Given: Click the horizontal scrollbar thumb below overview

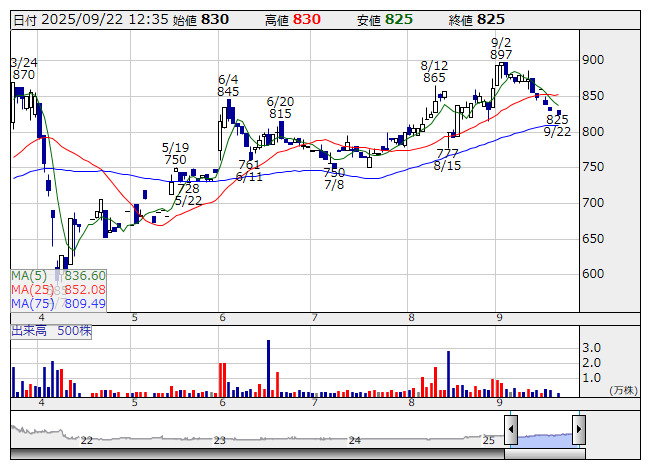Looking at the screenshot, I should pyautogui.click(x=544, y=454).
